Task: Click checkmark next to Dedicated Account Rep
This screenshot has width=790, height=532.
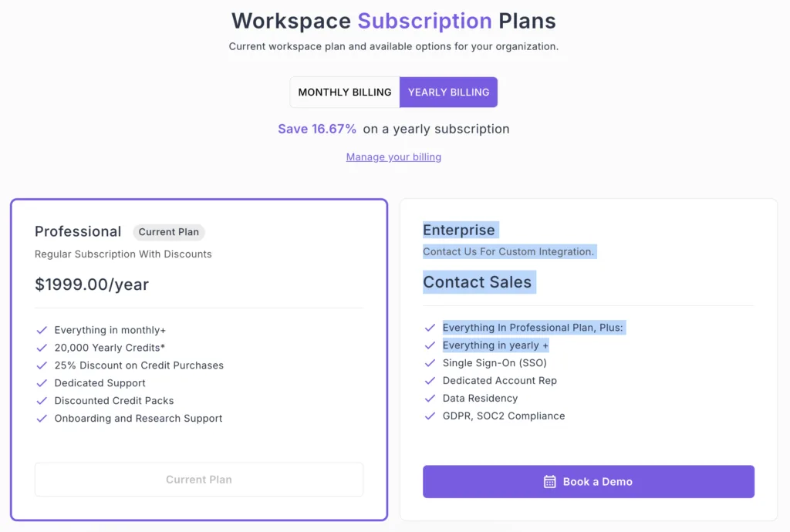Action: click(x=430, y=381)
